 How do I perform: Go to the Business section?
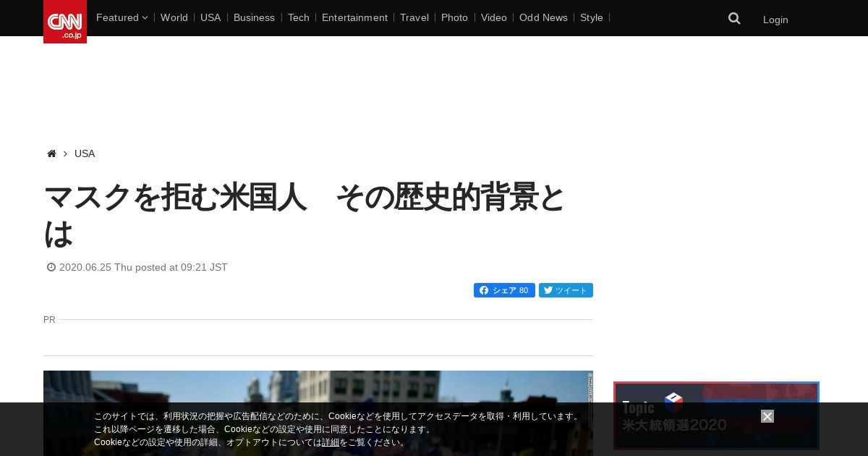point(254,17)
